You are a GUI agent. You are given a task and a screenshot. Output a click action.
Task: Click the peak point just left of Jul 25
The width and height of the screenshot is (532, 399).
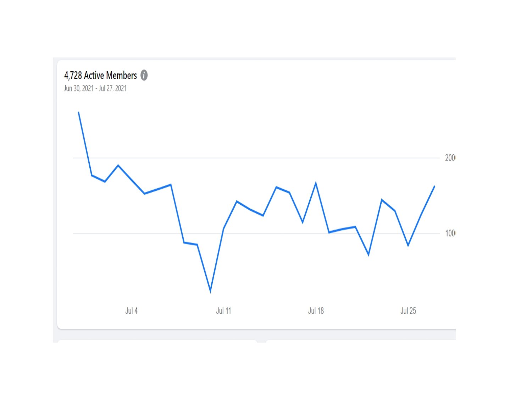(x=382, y=200)
